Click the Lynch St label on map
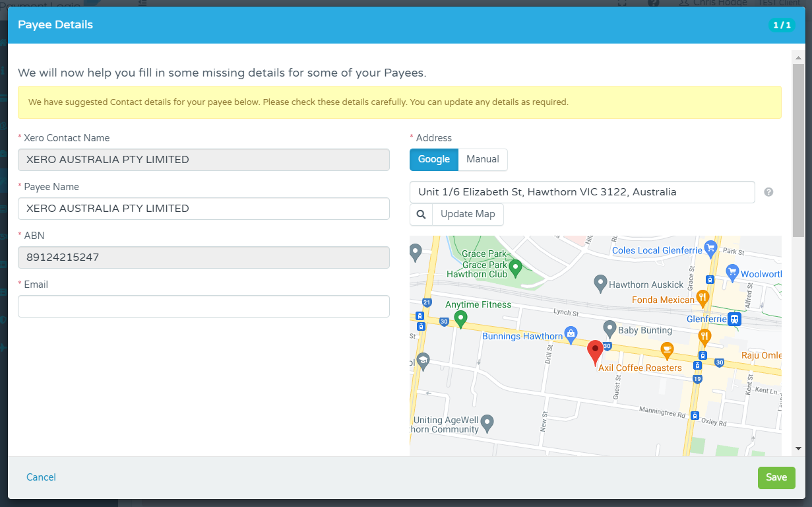The height and width of the screenshot is (507, 812). [x=565, y=312]
